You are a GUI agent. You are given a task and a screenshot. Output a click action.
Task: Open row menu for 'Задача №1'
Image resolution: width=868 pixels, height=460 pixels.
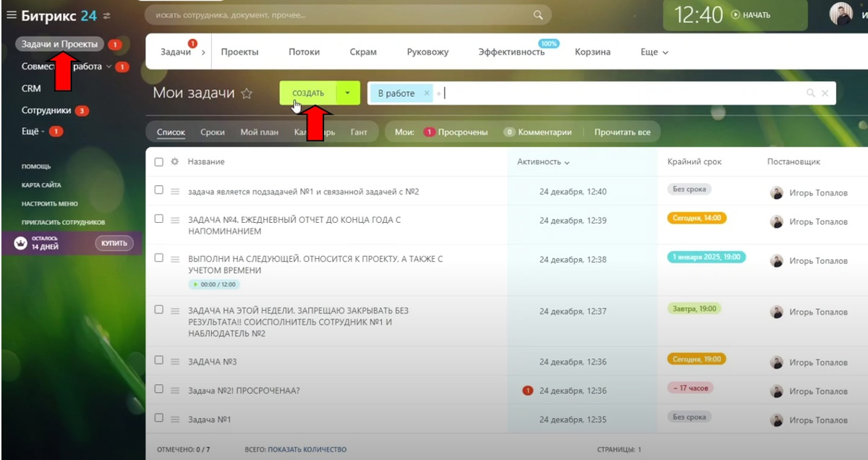175,419
